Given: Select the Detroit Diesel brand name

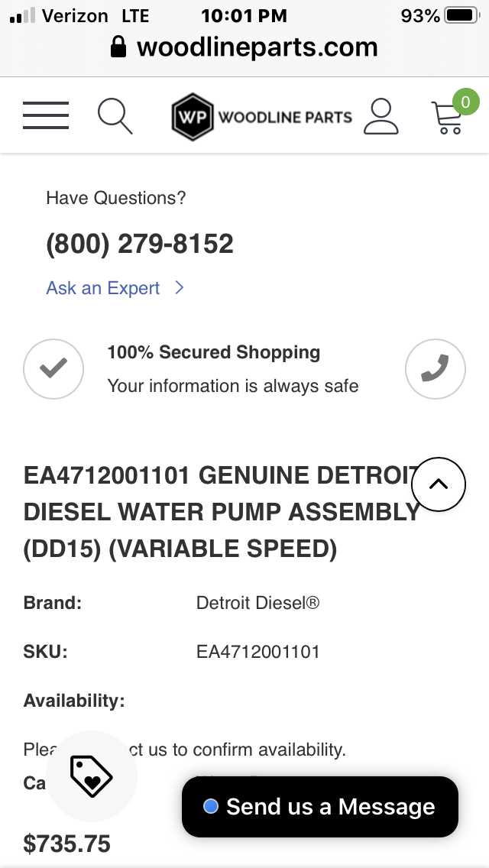Looking at the screenshot, I should [257, 603].
